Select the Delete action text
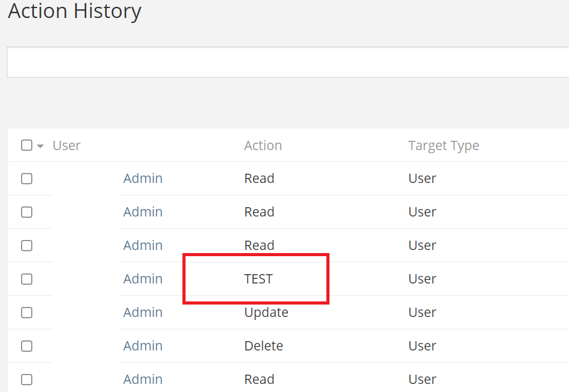 [x=263, y=345]
